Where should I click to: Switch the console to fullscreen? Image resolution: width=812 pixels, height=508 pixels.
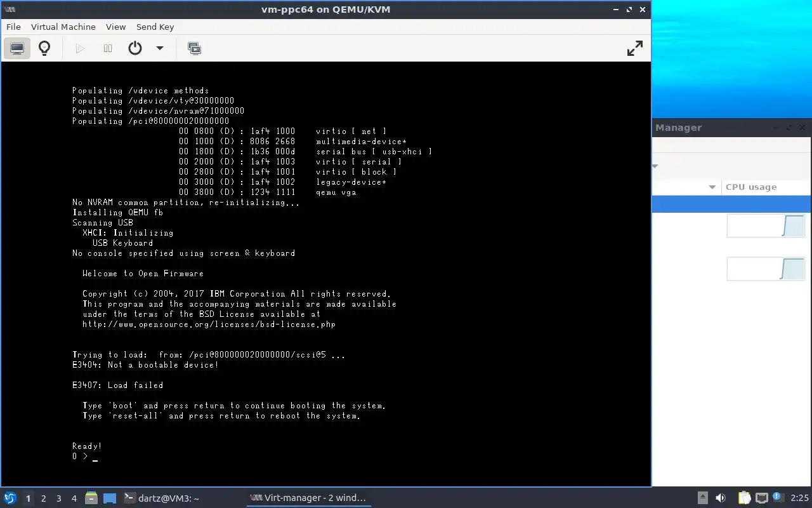635,48
